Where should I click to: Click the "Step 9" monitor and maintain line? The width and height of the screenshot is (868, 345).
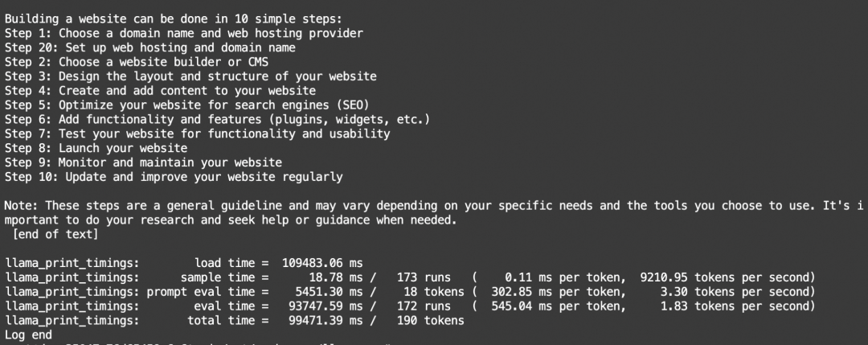click(x=143, y=162)
